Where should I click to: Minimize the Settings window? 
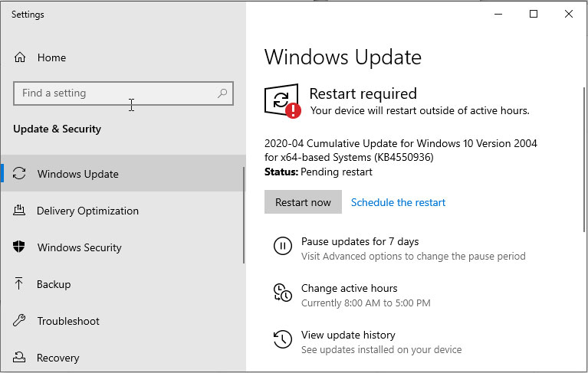[498, 15]
